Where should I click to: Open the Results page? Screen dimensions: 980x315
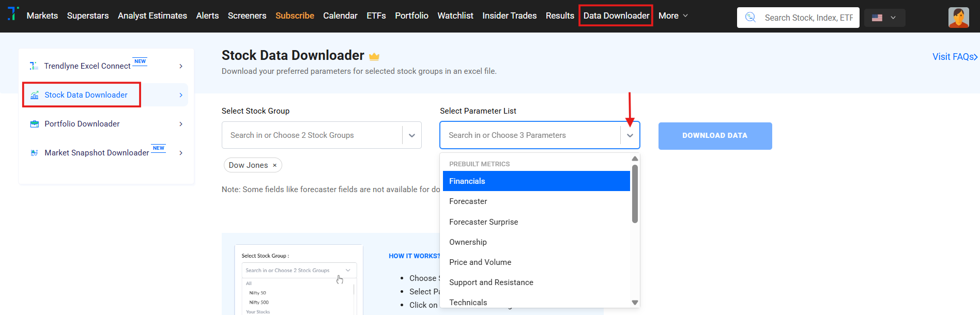[x=560, y=15]
